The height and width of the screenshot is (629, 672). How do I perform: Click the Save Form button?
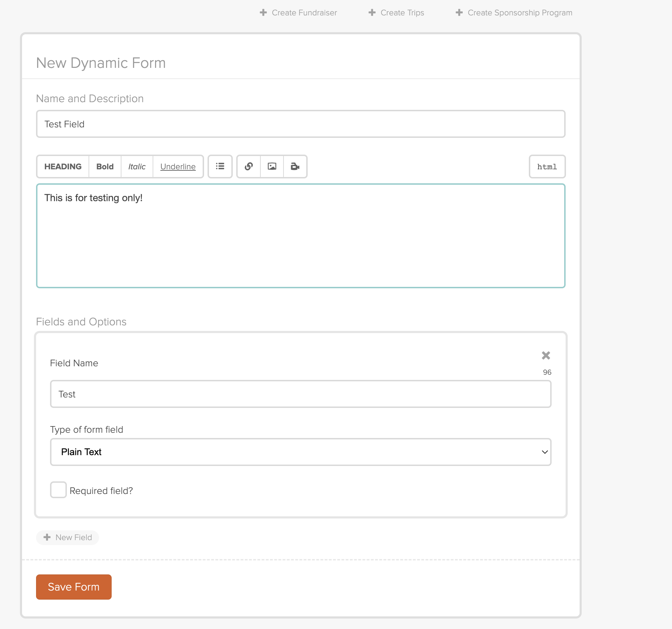click(74, 587)
